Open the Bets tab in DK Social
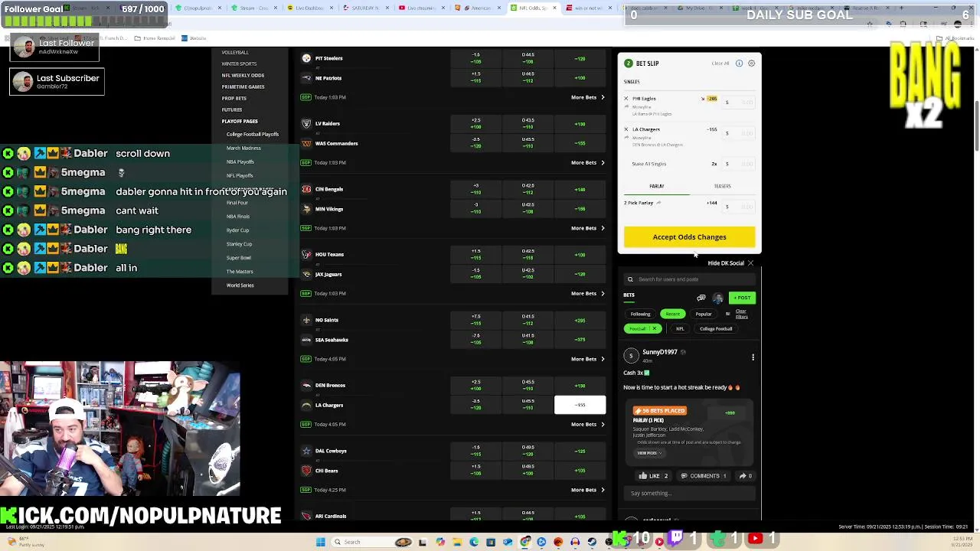 point(629,295)
